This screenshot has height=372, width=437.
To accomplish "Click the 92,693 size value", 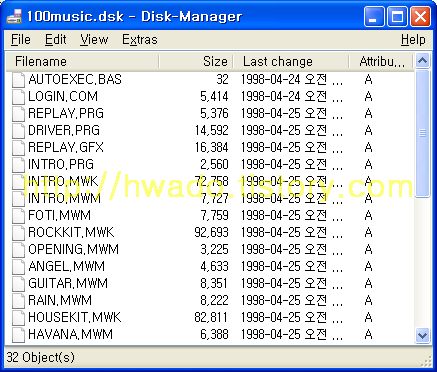I will 212,233.
